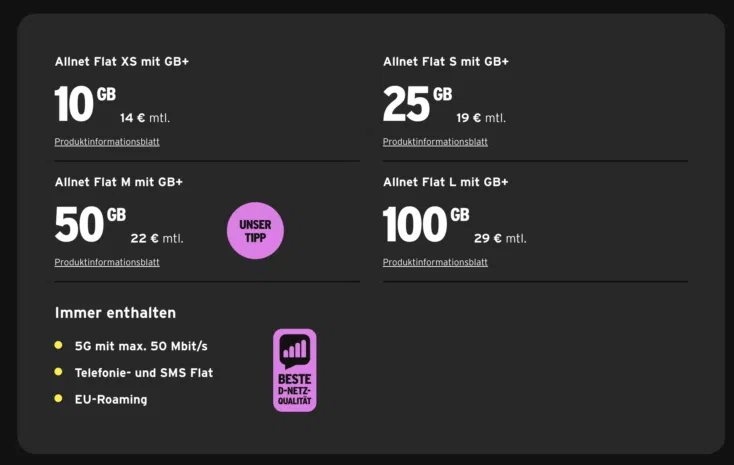Select the Allnet Flat M mit GB+ title

click(x=118, y=182)
